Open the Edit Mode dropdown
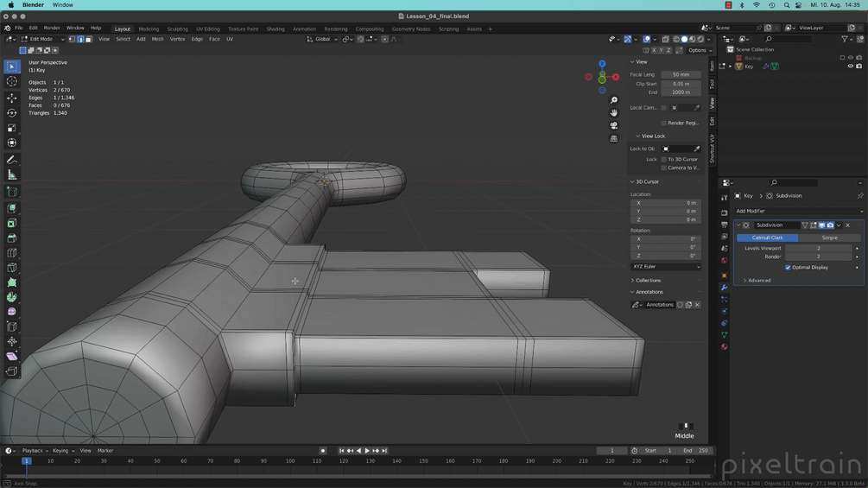868x488 pixels. pos(42,39)
